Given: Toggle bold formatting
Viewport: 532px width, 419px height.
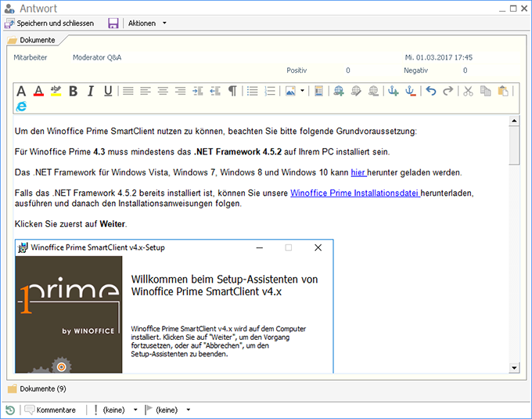Looking at the screenshot, I should 73,91.
